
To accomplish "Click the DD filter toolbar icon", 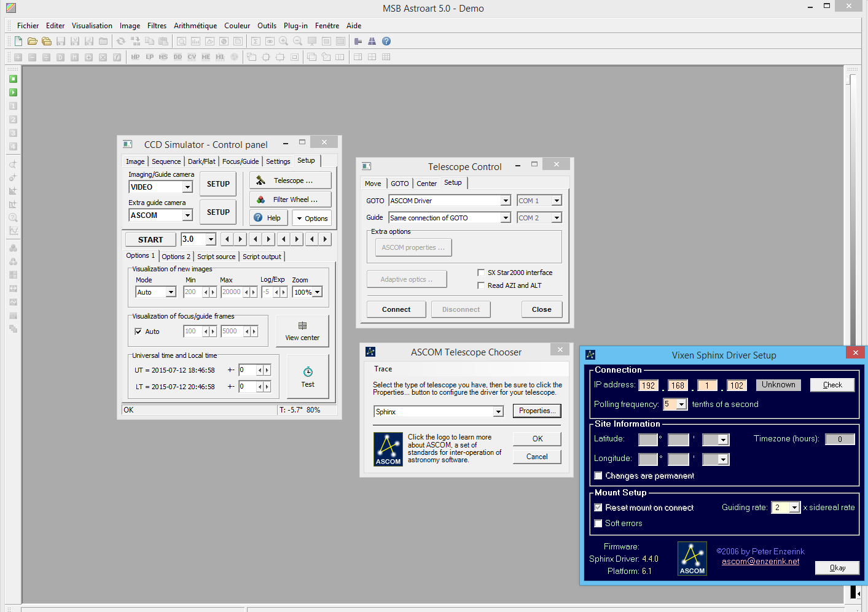I will (x=178, y=57).
